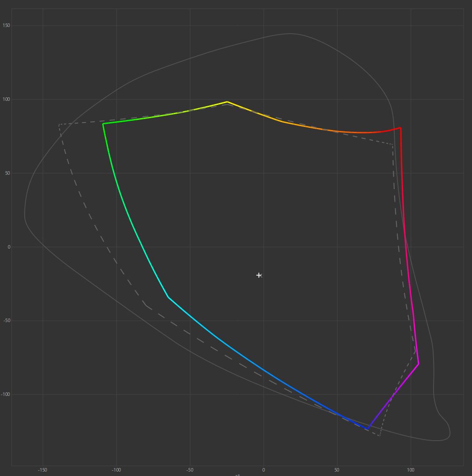The image size is (472, 476).
Task: Pick the cyan corner of the colored gamut
Action: pyautogui.click(x=168, y=297)
